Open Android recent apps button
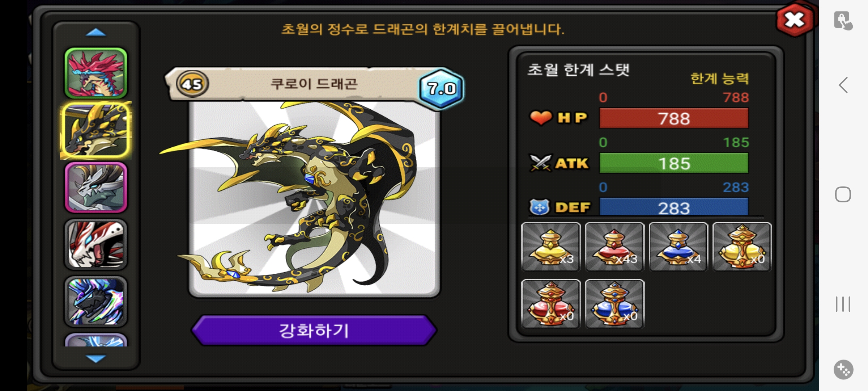Viewport: 868px width, 391px height. coord(843,304)
